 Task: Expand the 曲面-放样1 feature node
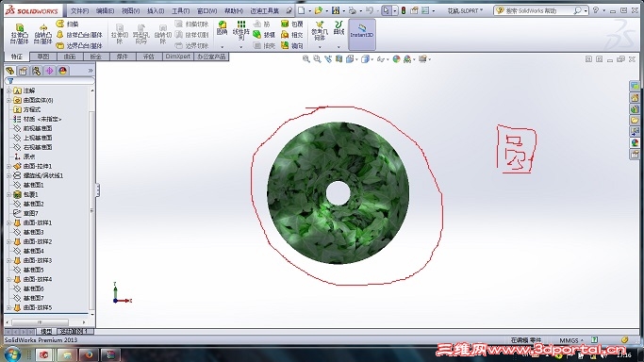(8, 222)
